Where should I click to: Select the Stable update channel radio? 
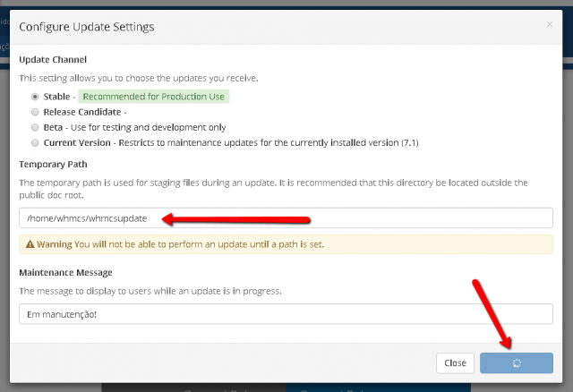click(35, 97)
